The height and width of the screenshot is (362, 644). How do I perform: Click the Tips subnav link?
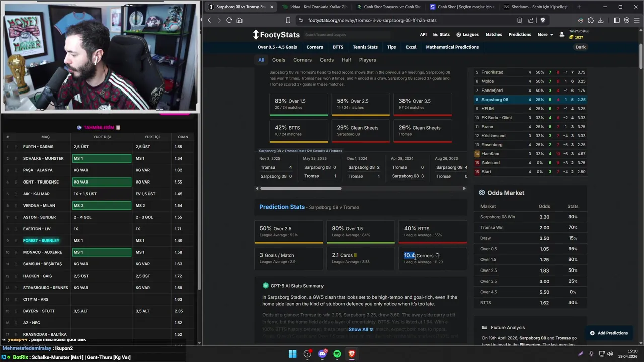point(391,47)
